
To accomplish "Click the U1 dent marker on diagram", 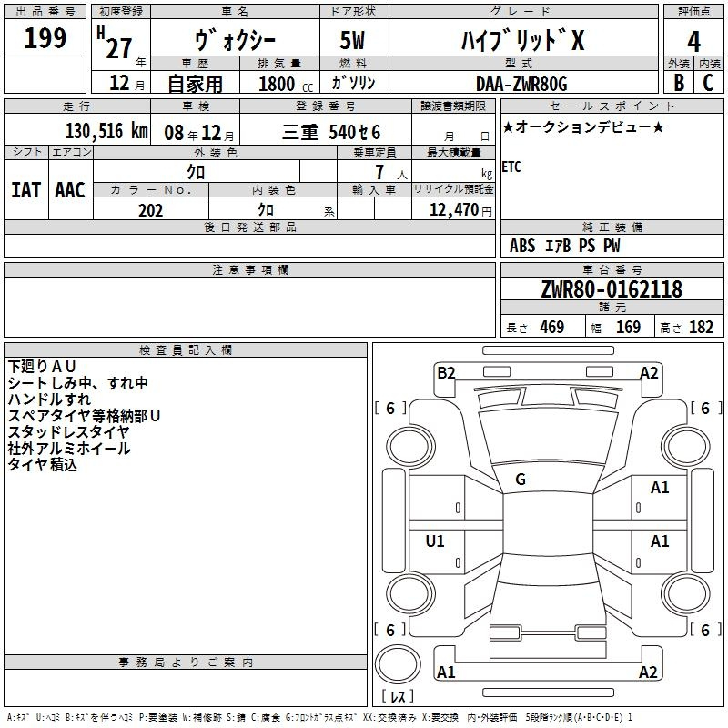I will click(x=436, y=541).
